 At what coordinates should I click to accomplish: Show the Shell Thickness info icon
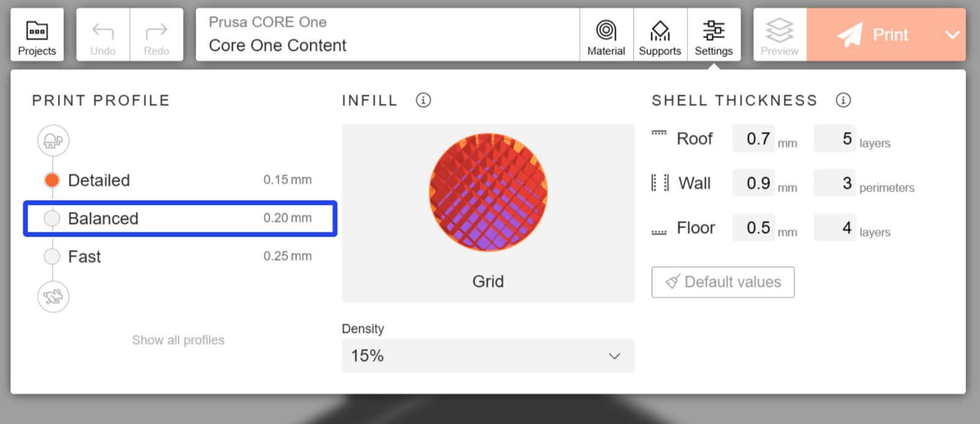[843, 100]
